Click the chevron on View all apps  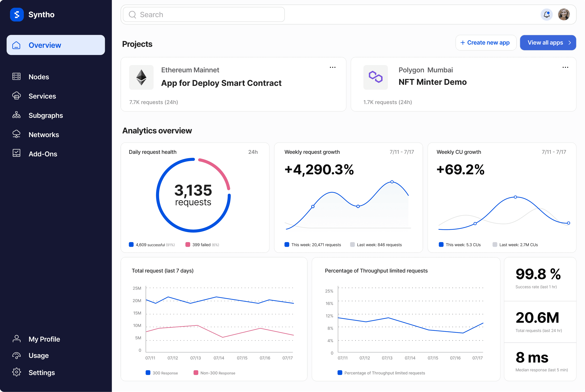click(x=570, y=42)
